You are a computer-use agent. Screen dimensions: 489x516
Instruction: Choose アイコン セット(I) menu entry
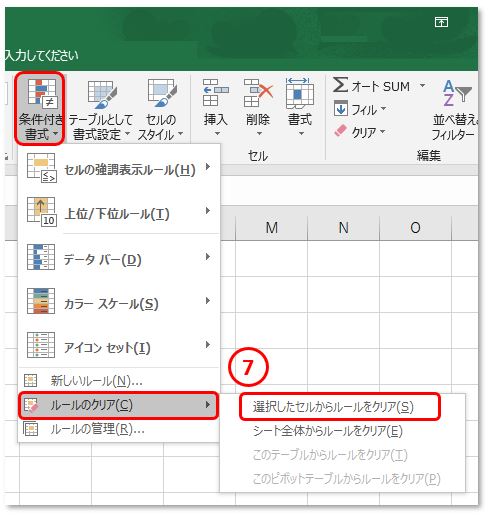pyautogui.click(x=119, y=345)
